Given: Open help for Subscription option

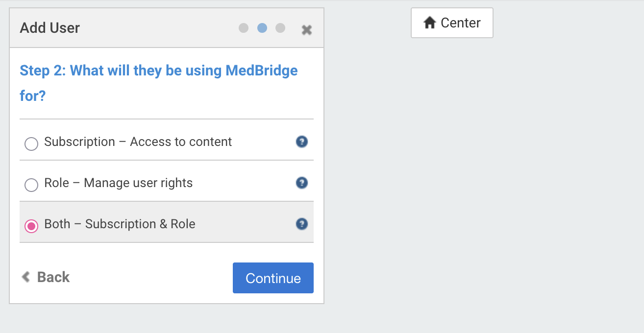Looking at the screenshot, I should 302,142.
